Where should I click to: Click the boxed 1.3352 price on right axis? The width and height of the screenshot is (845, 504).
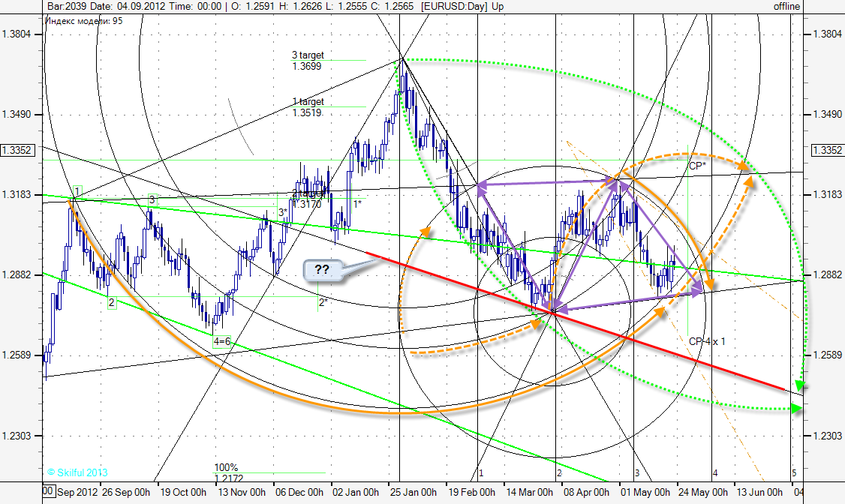(823, 150)
